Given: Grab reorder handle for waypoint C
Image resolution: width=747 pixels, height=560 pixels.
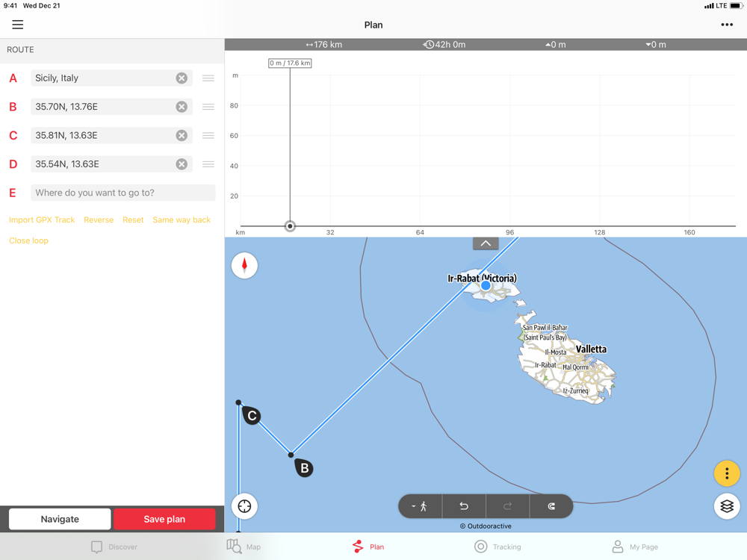Looking at the screenshot, I should [x=208, y=135].
